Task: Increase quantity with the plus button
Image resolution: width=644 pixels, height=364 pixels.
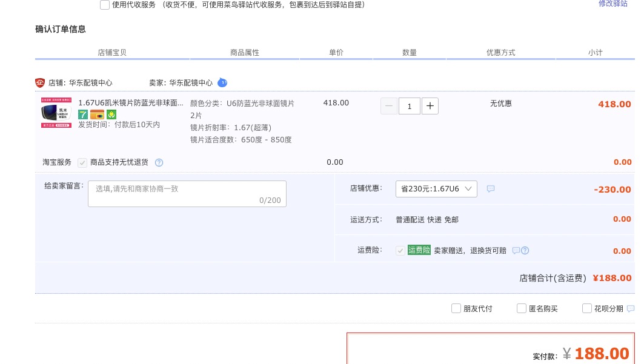Action: [x=430, y=106]
